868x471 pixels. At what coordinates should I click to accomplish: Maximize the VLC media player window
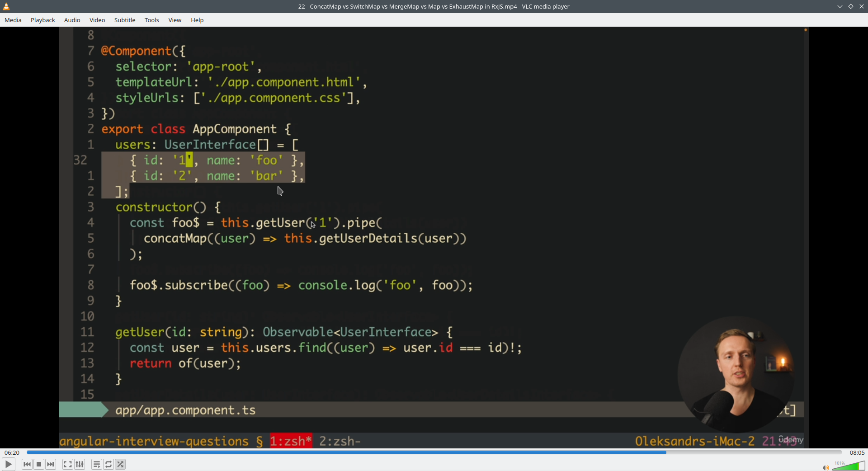[x=850, y=6]
